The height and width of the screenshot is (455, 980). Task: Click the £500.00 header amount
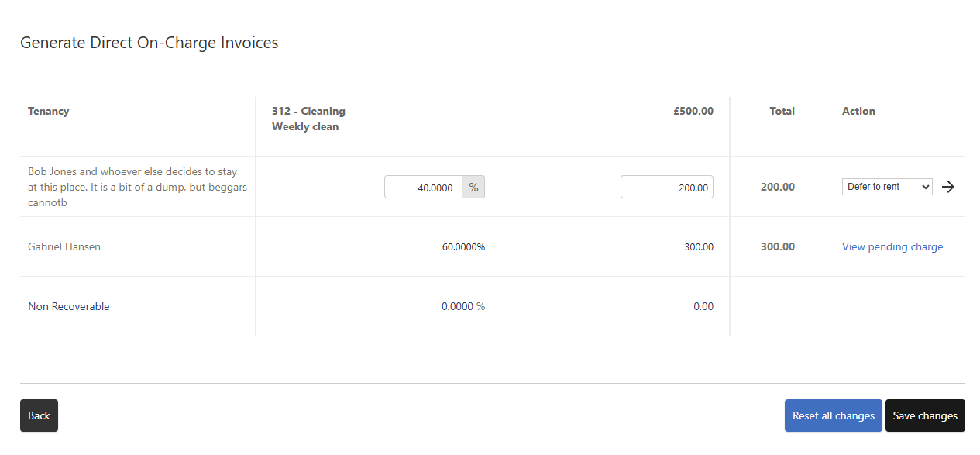(693, 111)
